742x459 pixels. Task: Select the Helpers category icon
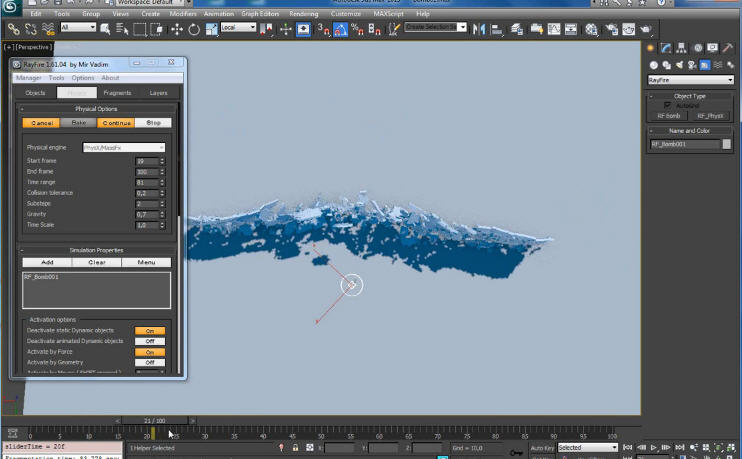point(704,65)
